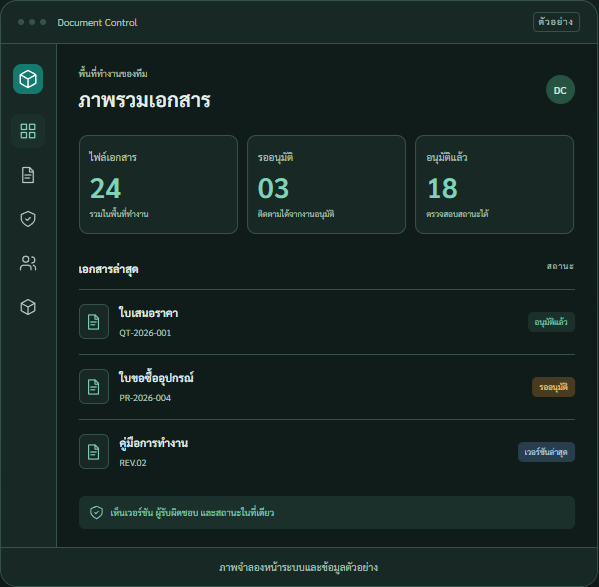Click the PR-2026-004 document code
The image size is (599, 587).
(x=145, y=398)
